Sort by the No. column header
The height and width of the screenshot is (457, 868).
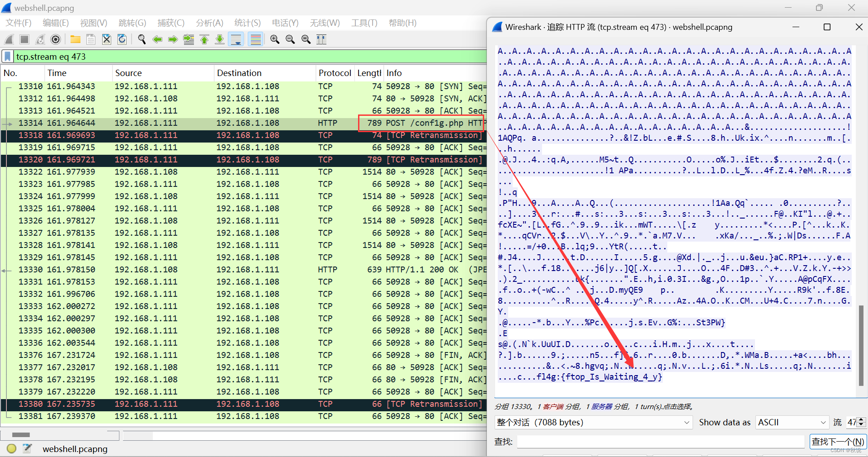[23, 73]
